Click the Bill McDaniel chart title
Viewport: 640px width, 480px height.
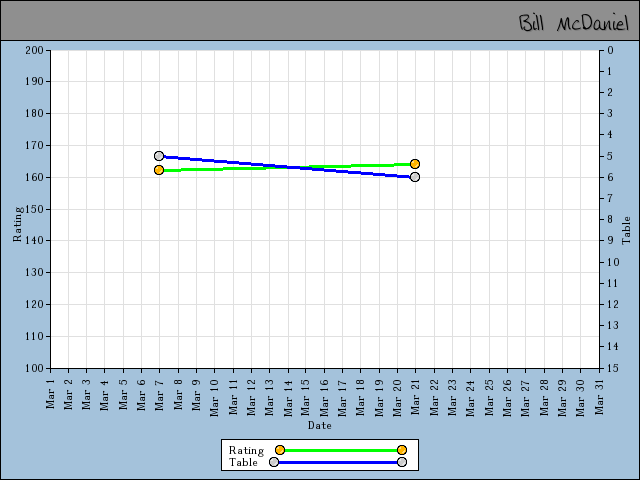pos(573,23)
